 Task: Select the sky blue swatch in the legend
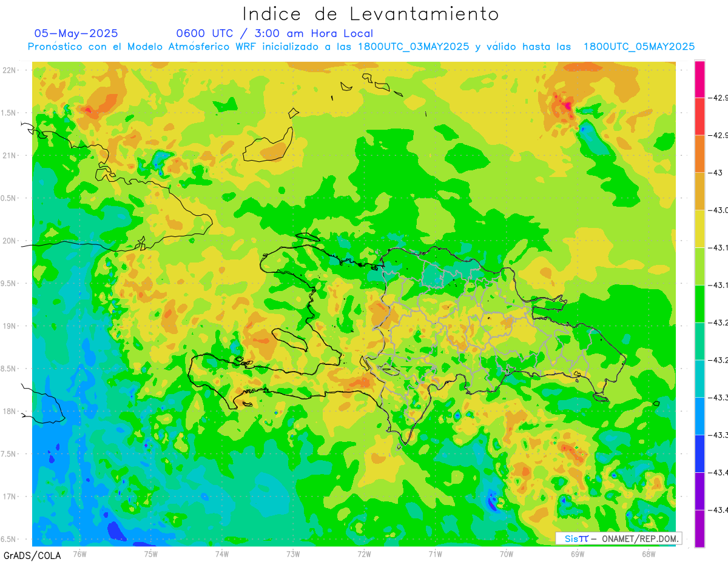tap(699, 416)
